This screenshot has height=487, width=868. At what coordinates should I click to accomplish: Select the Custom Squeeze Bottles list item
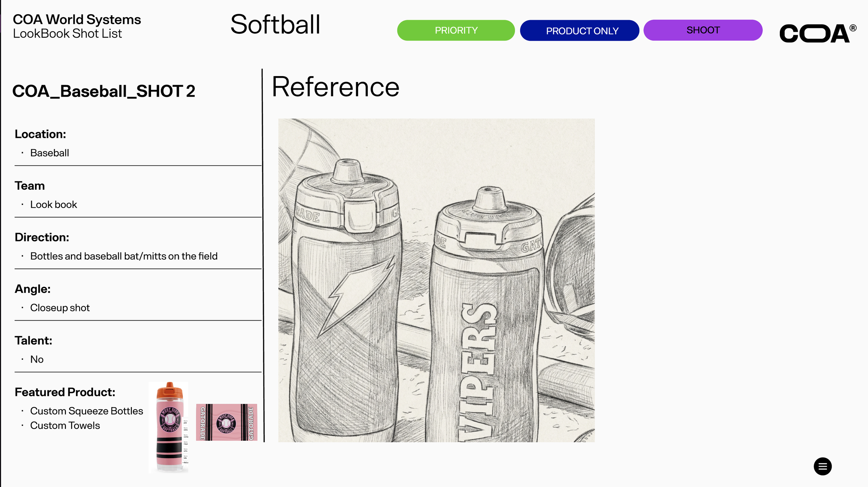point(86,411)
